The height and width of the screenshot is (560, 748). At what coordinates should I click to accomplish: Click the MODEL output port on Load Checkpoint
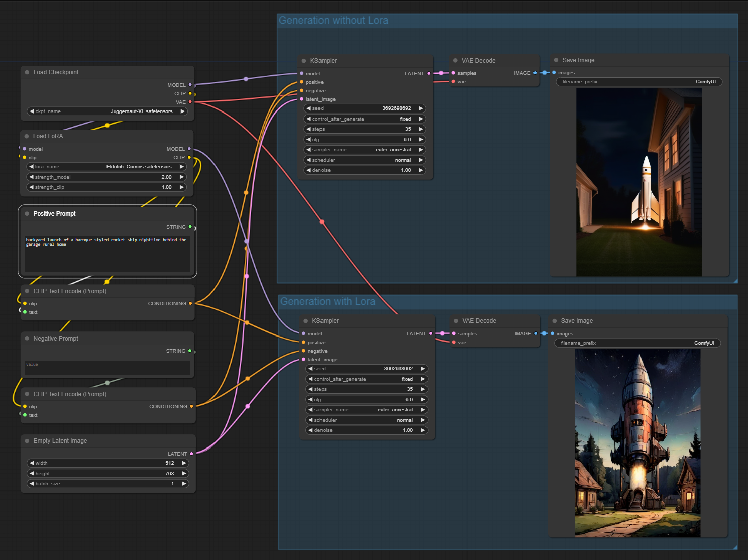pyautogui.click(x=190, y=85)
